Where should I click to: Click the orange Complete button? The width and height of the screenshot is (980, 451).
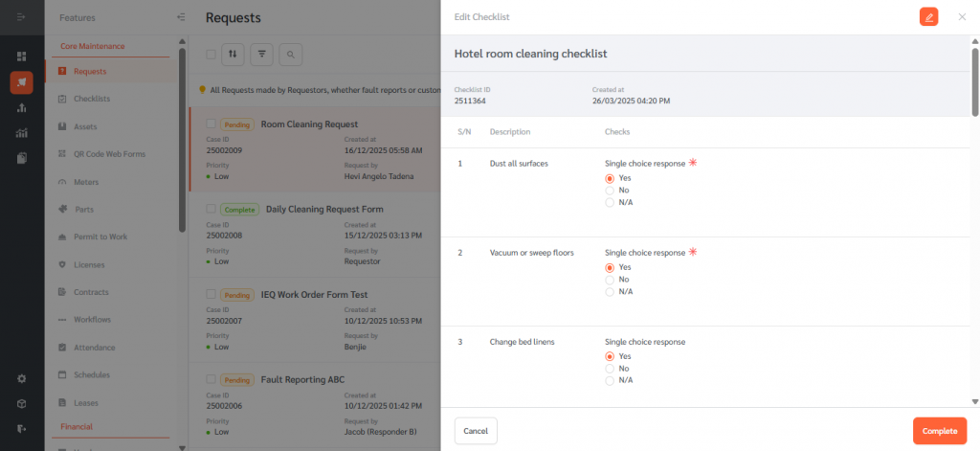(939, 431)
